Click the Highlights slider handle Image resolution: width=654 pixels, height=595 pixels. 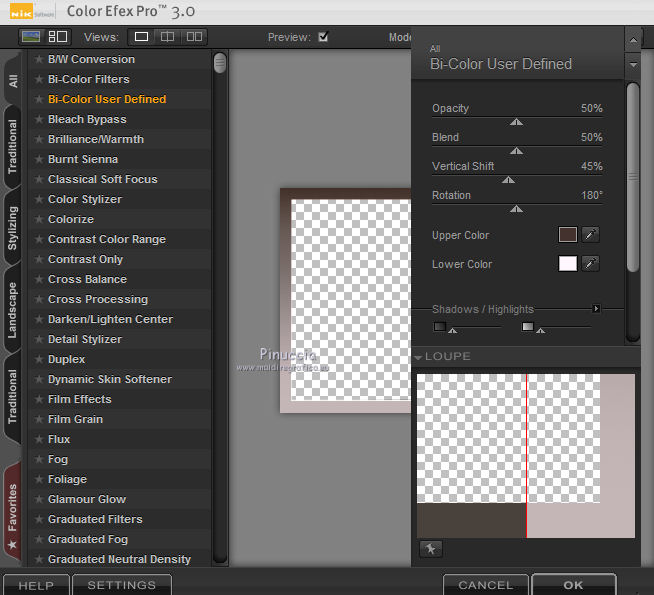click(541, 331)
